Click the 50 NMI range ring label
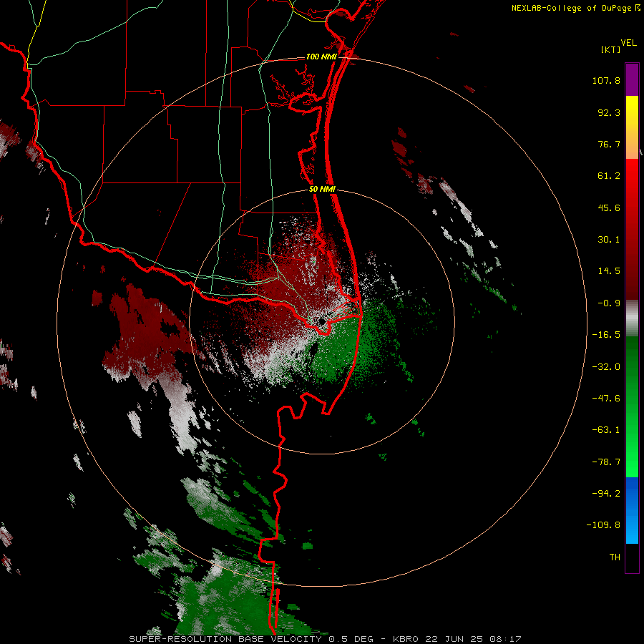This screenshot has width=644, height=644. (323, 190)
